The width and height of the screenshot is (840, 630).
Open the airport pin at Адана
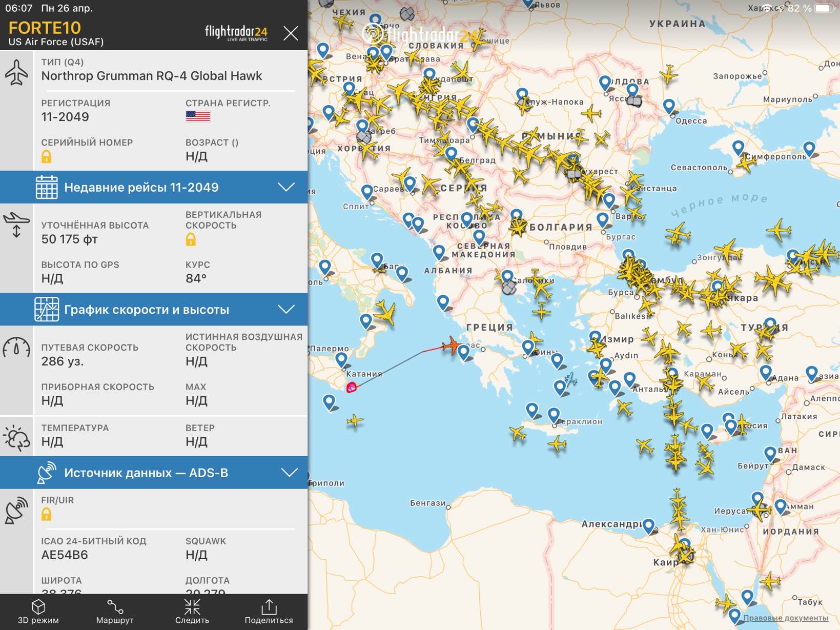(766, 373)
